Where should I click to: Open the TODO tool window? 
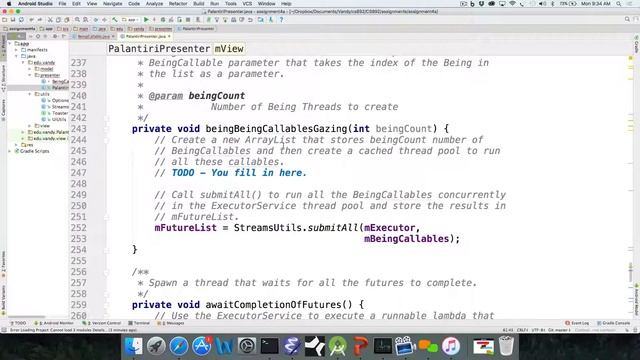18,323
